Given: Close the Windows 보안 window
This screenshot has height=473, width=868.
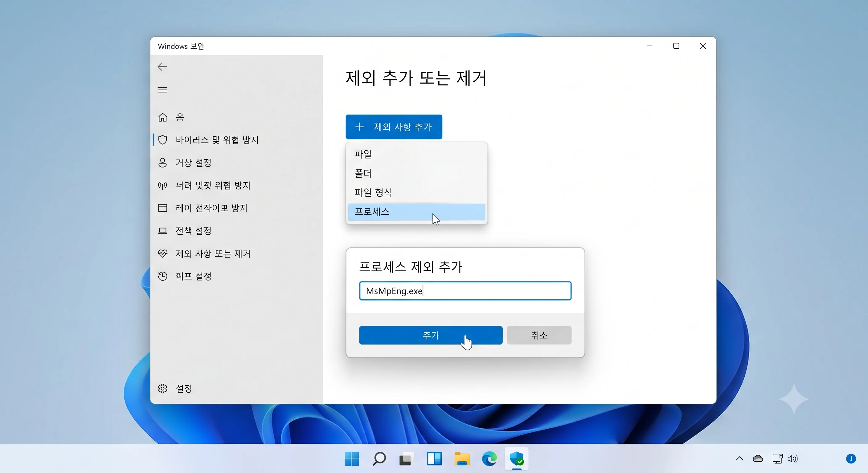Looking at the screenshot, I should pyautogui.click(x=702, y=46).
